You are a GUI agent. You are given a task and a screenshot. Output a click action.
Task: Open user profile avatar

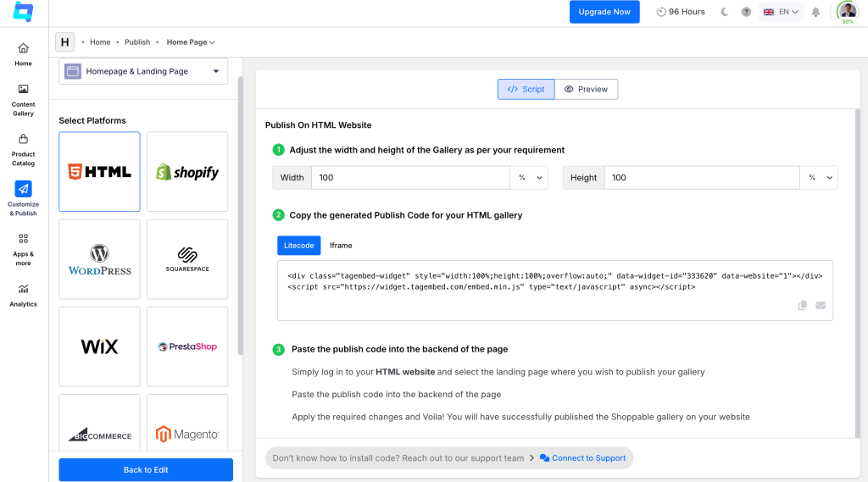(848, 12)
